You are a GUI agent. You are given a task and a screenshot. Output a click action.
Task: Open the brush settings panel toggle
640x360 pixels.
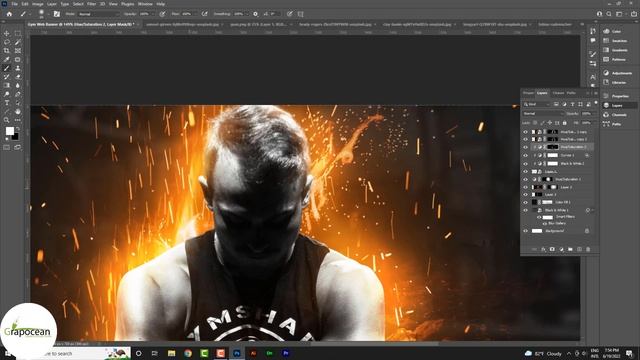pyautogui.click(x=57, y=14)
